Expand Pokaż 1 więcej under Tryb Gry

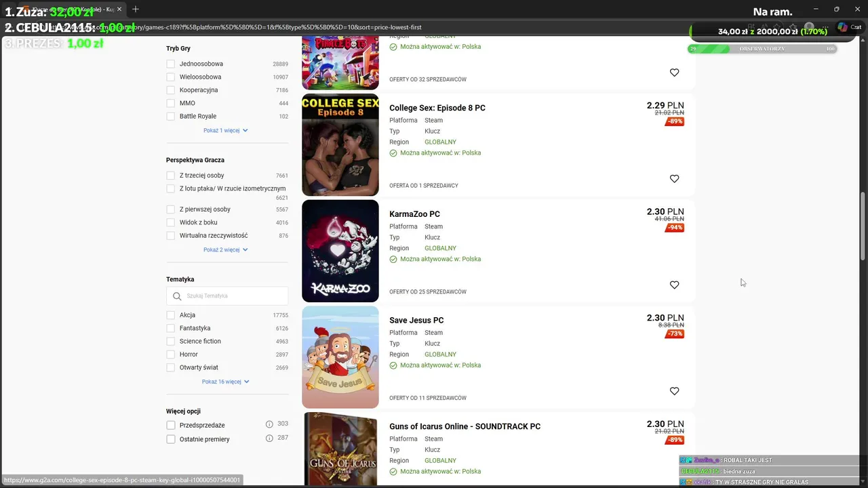pos(226,130)
